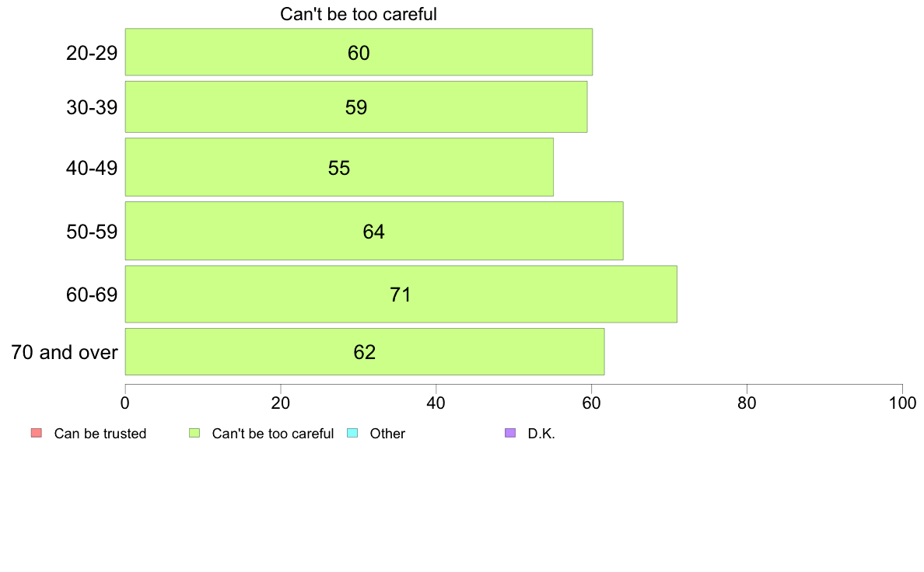Click the purple D.K. legend swatch

pyautogui.click(x=510, y=433)
